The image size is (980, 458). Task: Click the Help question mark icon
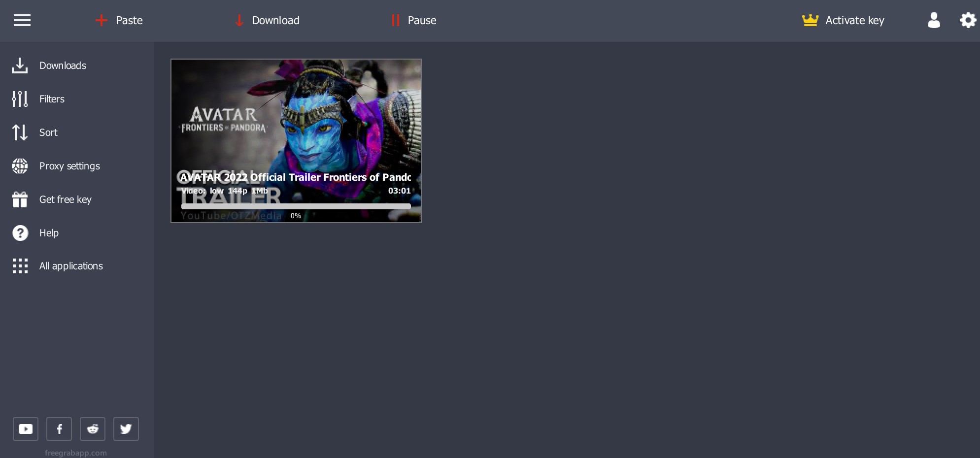tap(20, 233)
